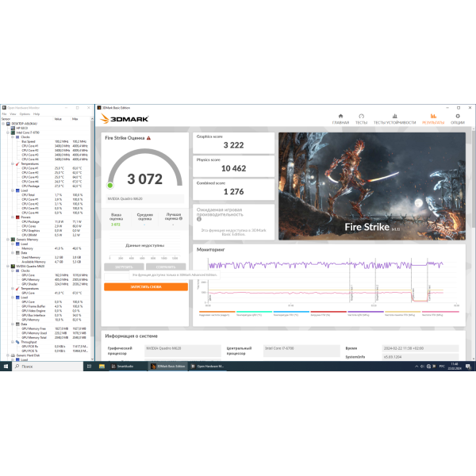This screenshot has height=476, width=476.
Task: Open the options gear icon in 3DMark
Action: tap(458, 116)
